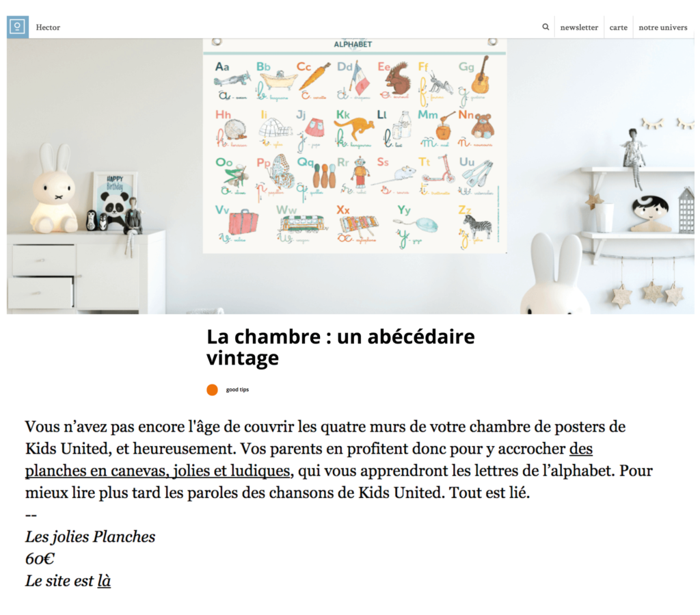This screenshot has height=615, width=700.
Task: Click the hanging stars under the shelf
Action: pos(648,291)
